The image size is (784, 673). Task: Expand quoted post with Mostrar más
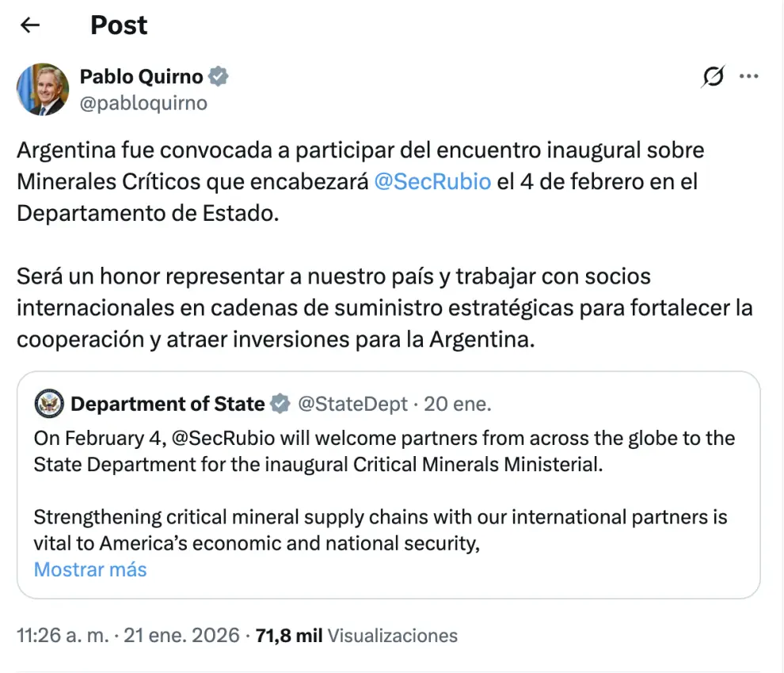tap(90, 569)
